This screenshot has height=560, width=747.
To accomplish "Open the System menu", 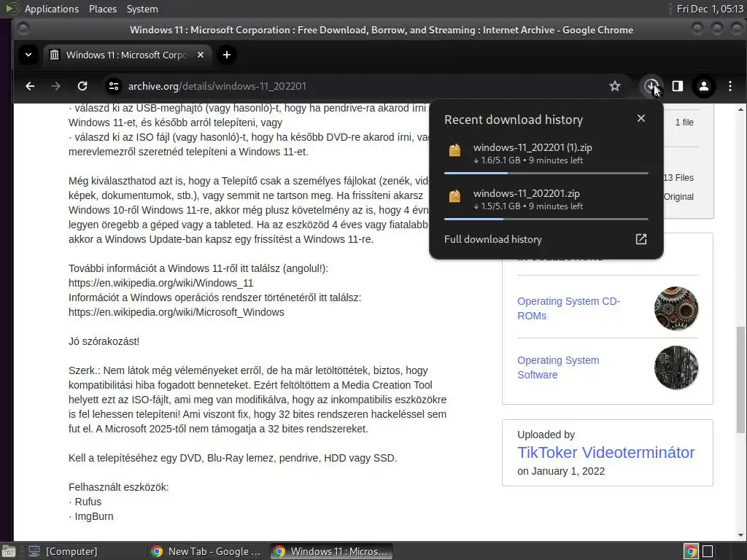I will click(x=142, y=9).
